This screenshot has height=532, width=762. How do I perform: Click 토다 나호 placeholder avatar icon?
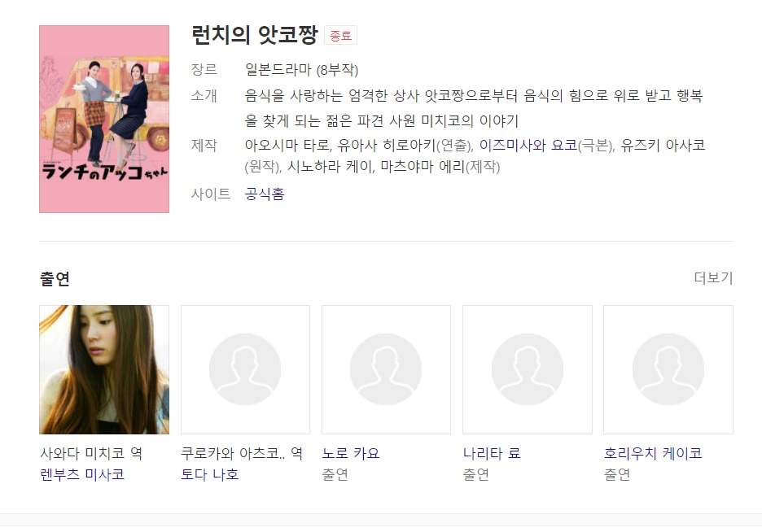click(x=245, y=369)
